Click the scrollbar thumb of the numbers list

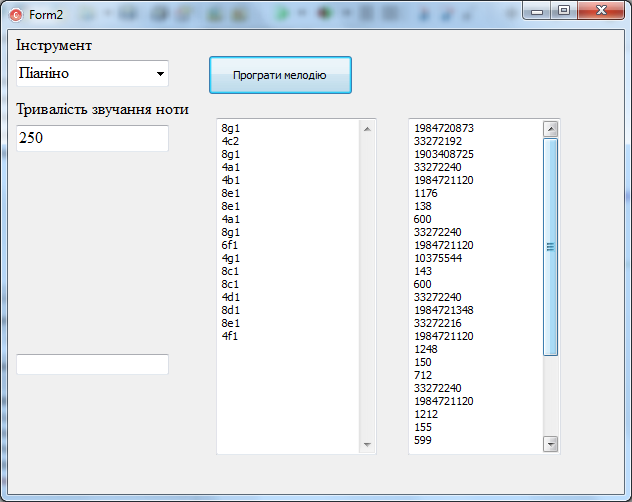pos(550,245)
